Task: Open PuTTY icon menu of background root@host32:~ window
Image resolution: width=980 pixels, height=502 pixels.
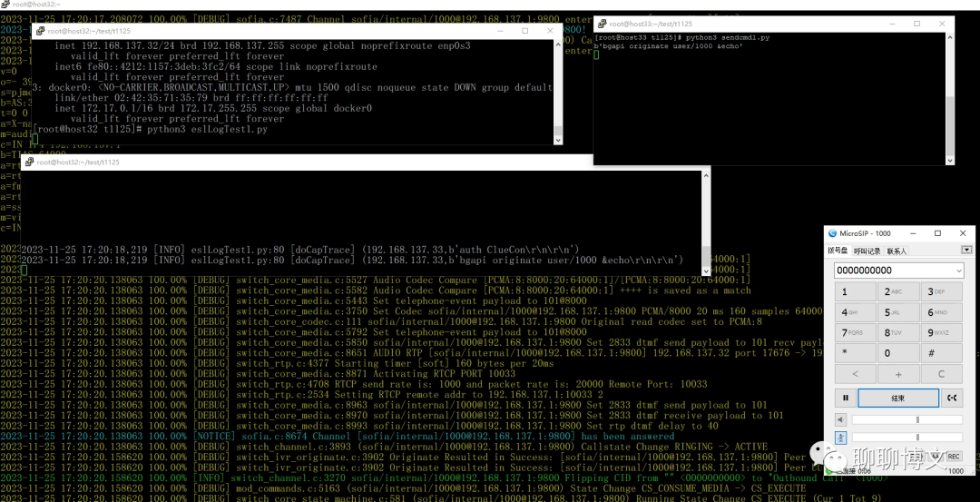Action: point(5,5)
